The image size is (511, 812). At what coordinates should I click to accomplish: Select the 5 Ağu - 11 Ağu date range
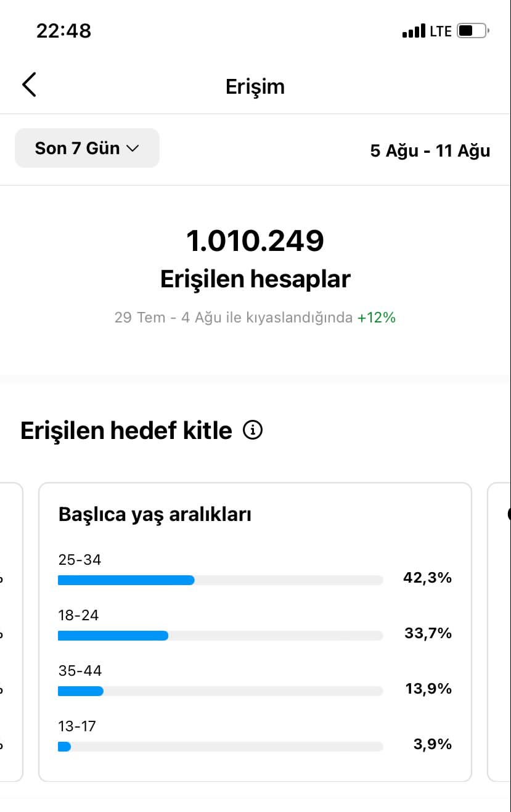coord(430,150)
